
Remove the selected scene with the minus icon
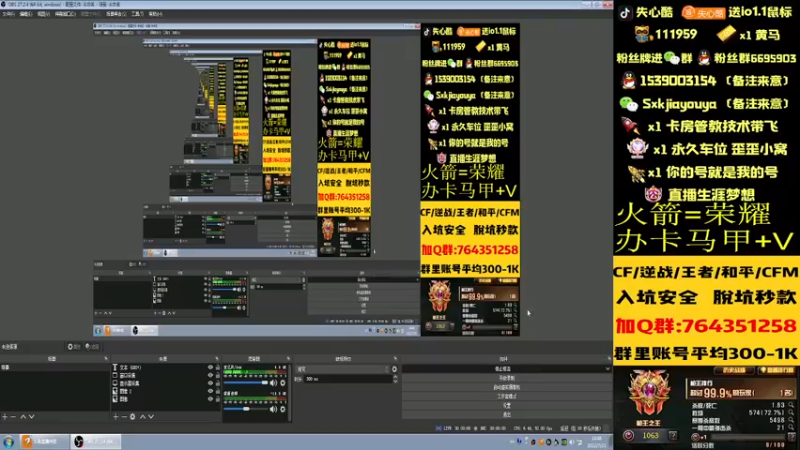click(13, 417)
